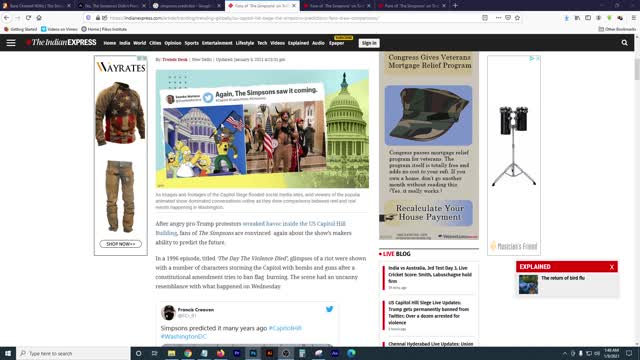This screenshot has width=640, height=360.
Task: Open File Explorer from taskbar
Action: [x=171, y=353]
